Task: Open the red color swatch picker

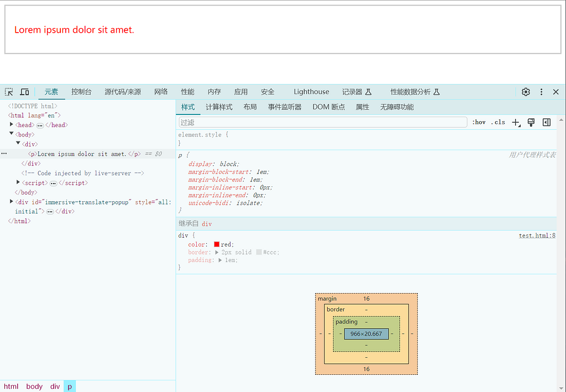Action: pyautogui.click(x=217, y=244)
